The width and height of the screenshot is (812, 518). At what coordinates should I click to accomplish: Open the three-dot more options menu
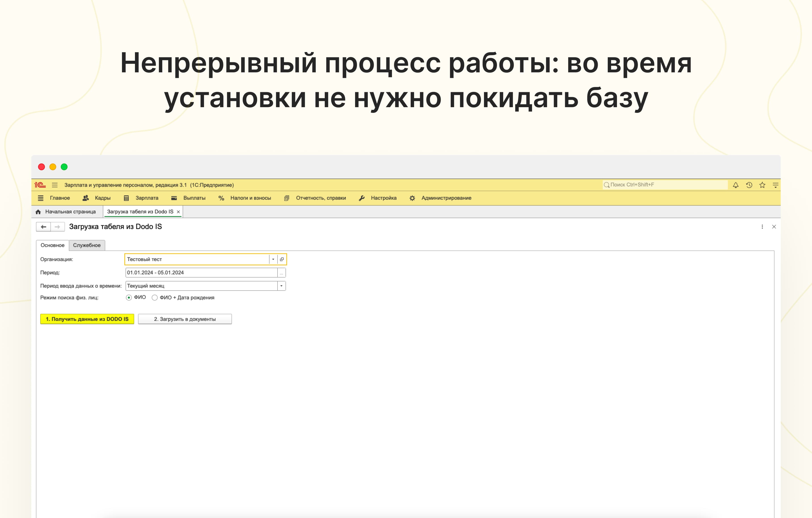[x=762, y=227]
